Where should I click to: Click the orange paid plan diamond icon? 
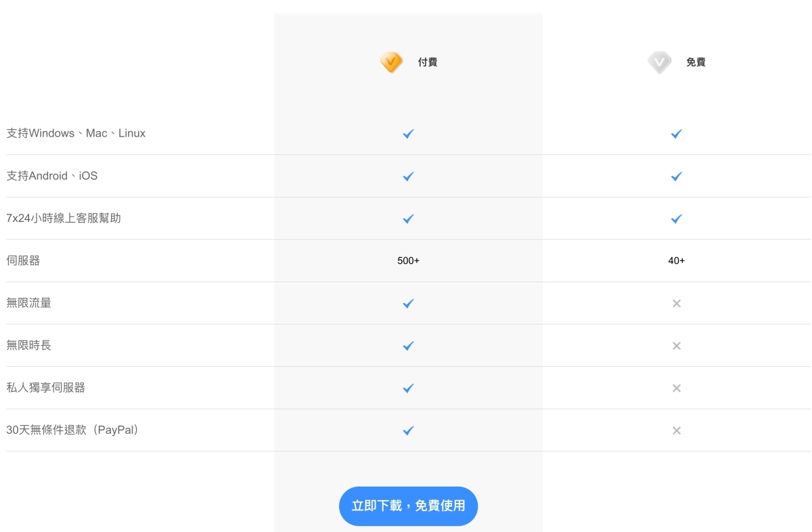click(x=391, y=62)
